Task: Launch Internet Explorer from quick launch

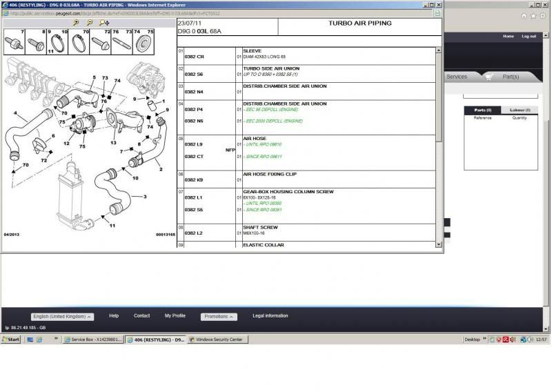Action: pos(39,340)
